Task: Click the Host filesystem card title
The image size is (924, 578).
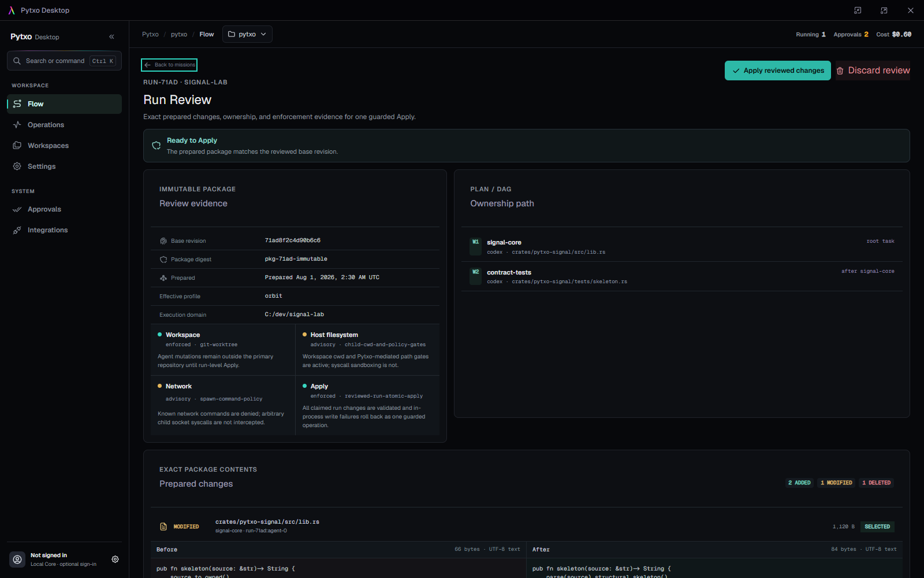Action: tap(334, 335)
